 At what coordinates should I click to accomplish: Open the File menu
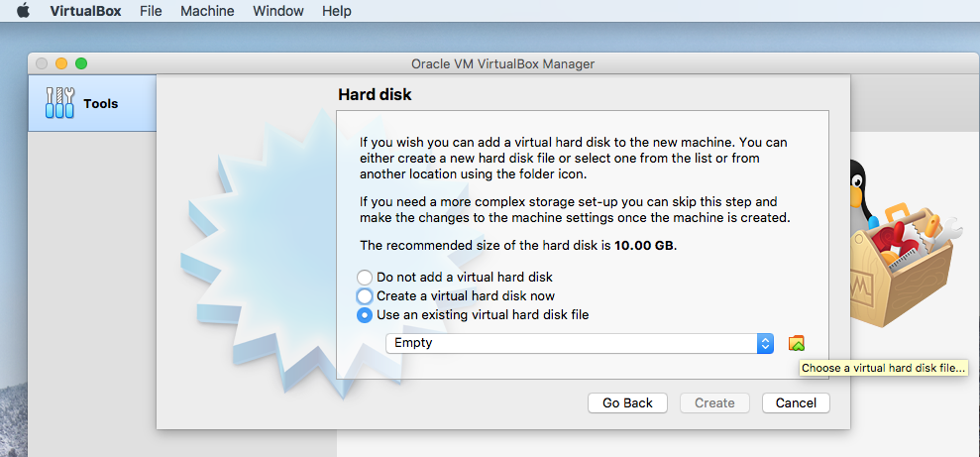point(151,11)
